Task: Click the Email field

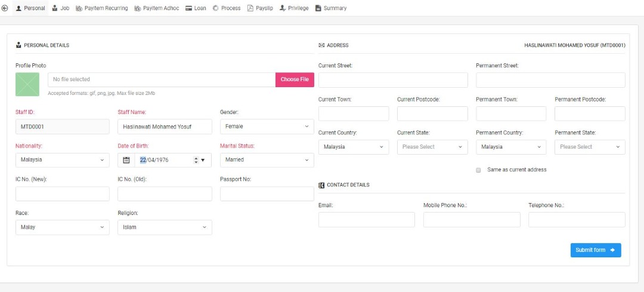Action: tap(367, 220)
